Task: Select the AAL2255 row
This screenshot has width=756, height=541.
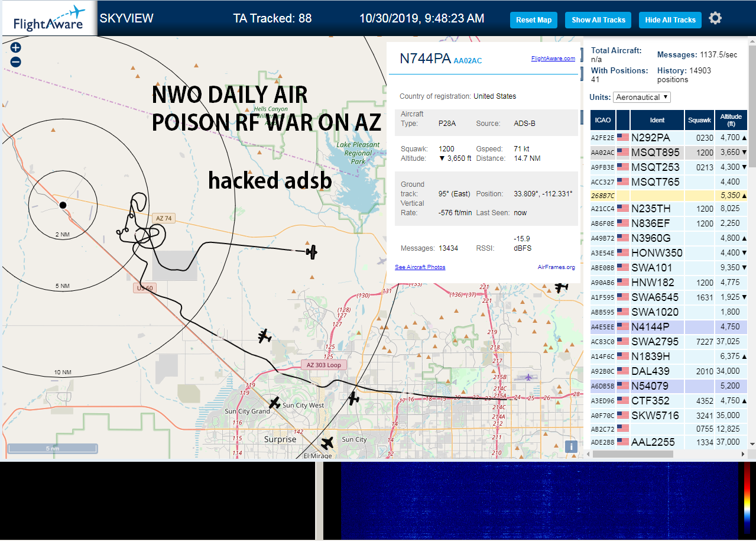Action: [669, 442]
